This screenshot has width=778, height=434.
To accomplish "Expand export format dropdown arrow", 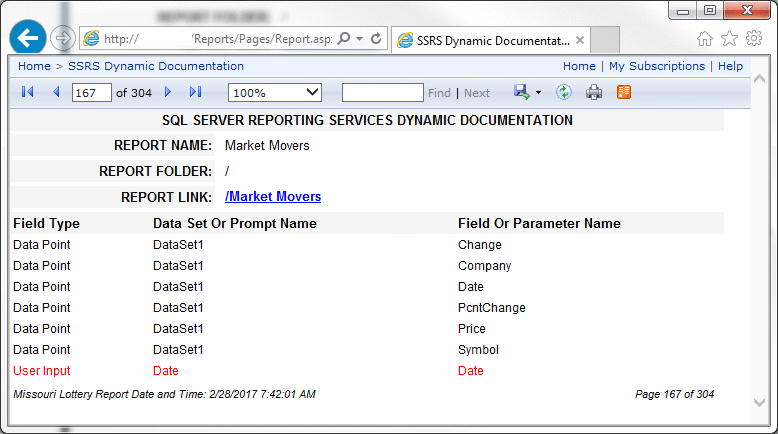I will pos(538,93).
